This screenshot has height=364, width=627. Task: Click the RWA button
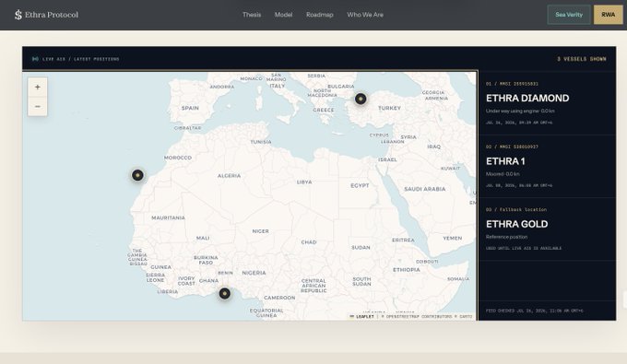point(608,15)
